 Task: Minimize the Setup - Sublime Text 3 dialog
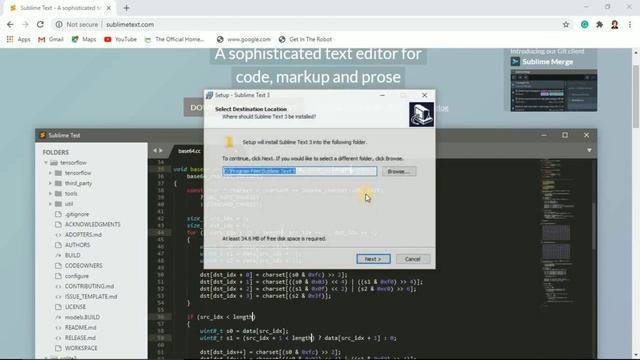pyautogui.click(x=382, y=95)
